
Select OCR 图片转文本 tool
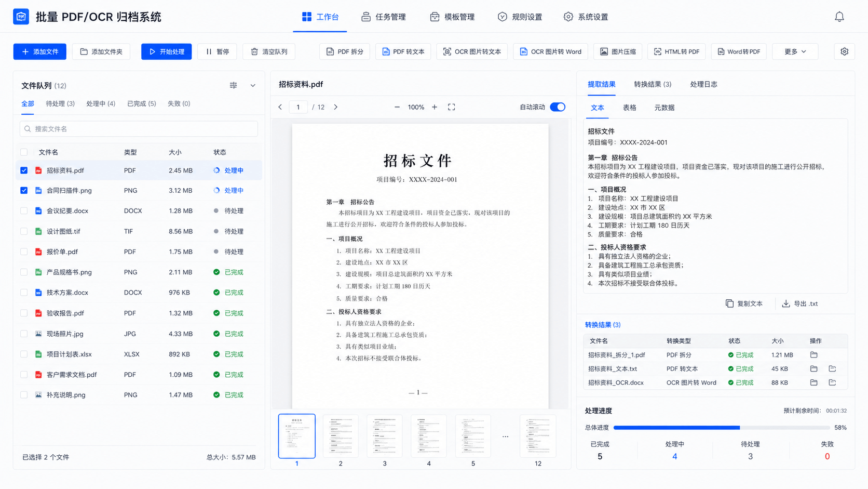click(472, 51)
